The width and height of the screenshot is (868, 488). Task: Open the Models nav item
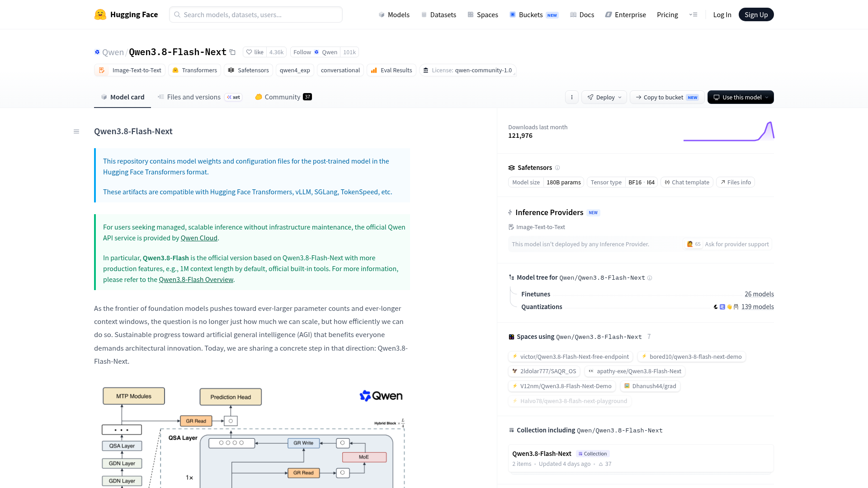pyautogui.click(x=394, y=14)
